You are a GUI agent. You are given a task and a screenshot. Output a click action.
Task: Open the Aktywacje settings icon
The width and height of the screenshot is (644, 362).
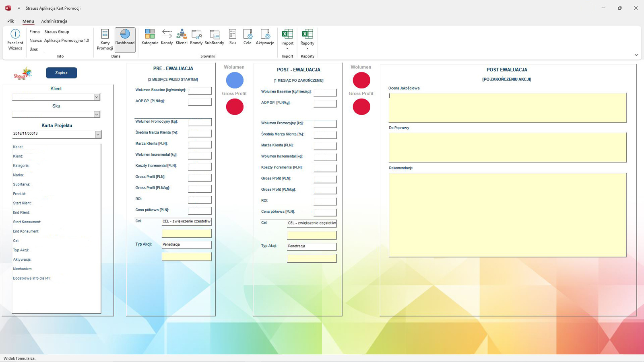pyautogui.click(x=265, y=37)
